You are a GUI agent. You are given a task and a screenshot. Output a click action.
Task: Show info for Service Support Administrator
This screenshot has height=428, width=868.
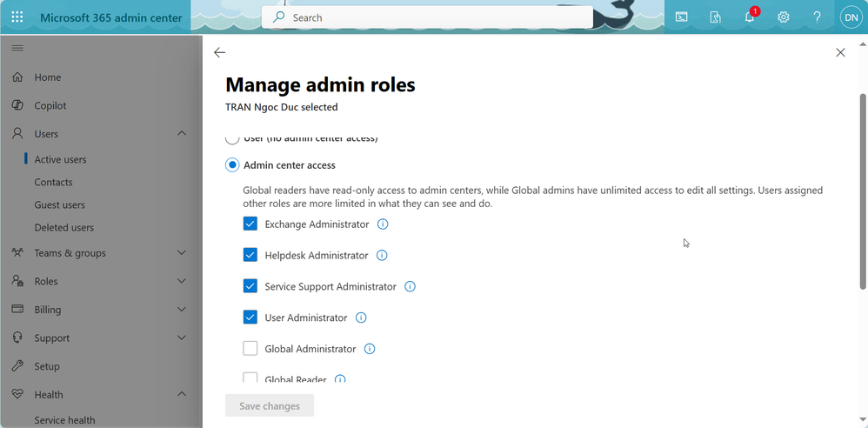tap(410, 286)
